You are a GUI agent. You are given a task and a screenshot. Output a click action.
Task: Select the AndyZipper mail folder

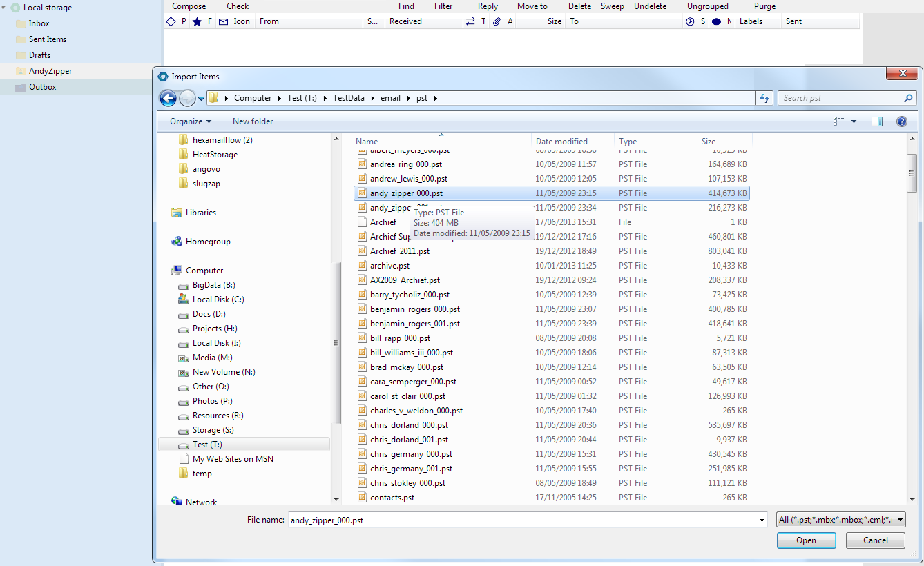coord(50,71)
